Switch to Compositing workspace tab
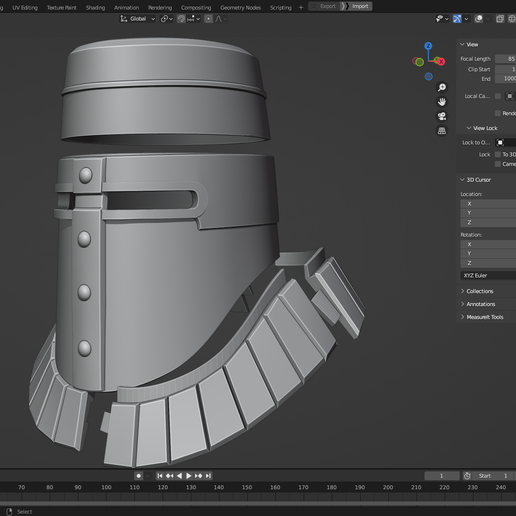This screenshot has width=516, height=516. [x=196, y=7]
